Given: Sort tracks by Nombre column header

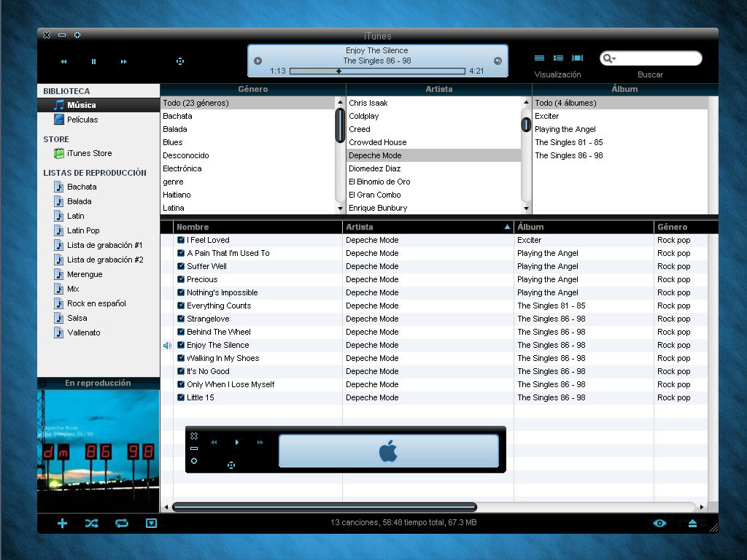Looking at the screenshot, I should [258, 227].
